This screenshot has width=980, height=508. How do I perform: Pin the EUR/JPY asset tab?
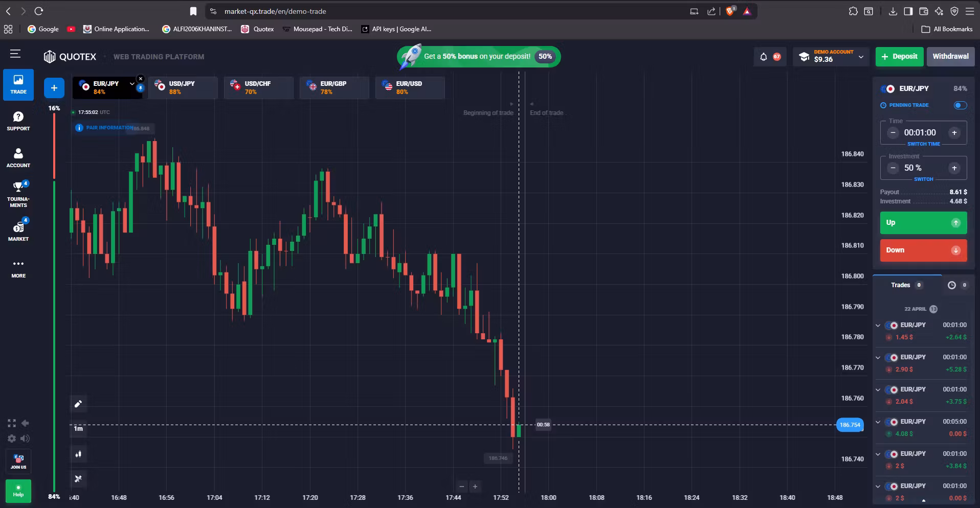click(140, 88)
